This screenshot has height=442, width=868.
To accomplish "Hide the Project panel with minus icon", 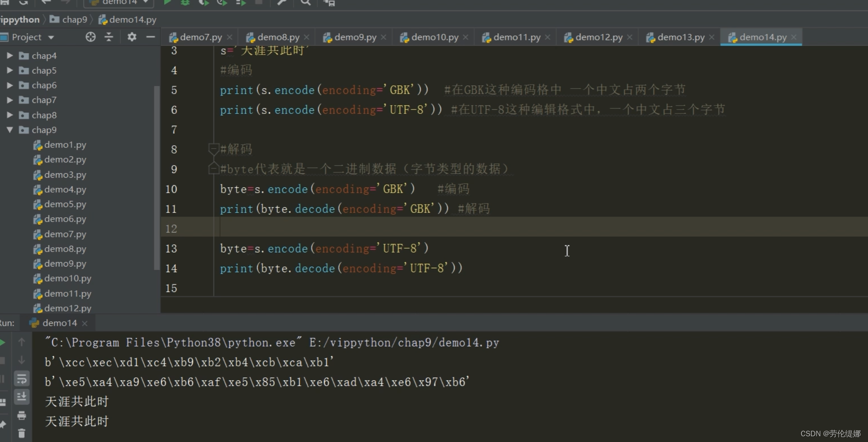I will tap(150, 37).
